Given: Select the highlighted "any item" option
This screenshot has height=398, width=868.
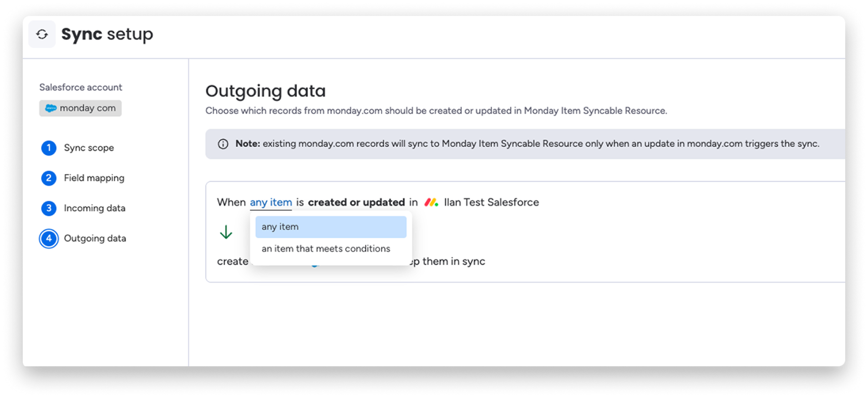Looking at the screenshot, I should point(330,227).
